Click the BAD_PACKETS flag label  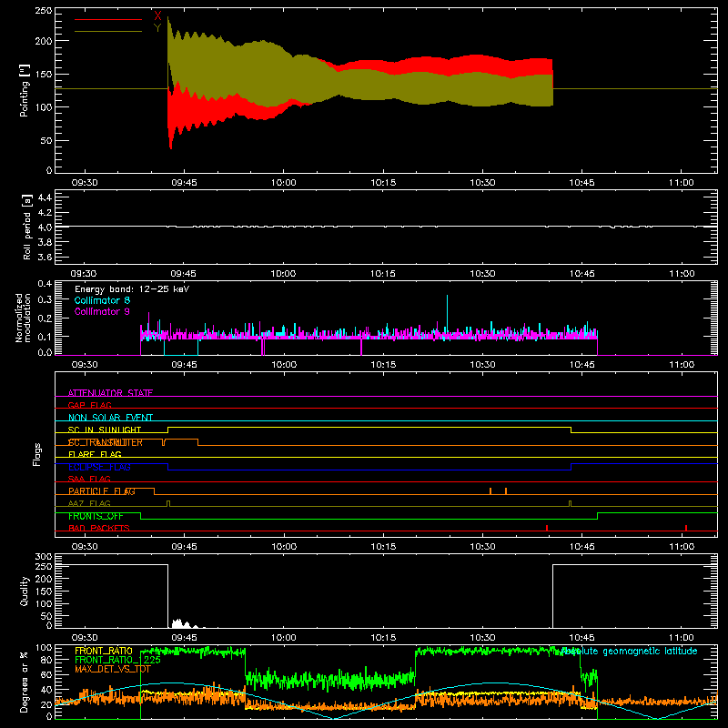pos(99,529)
